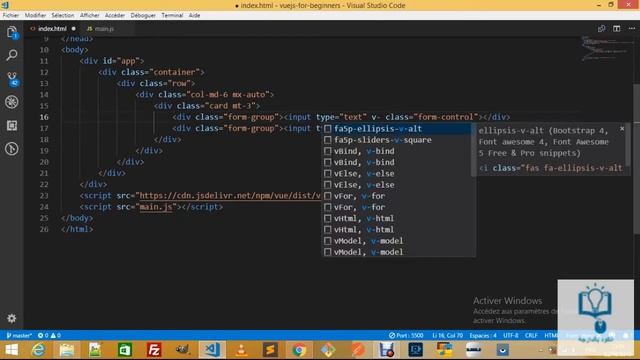640x360 pixels.
Task: Open the Déboguer menu
Action: (143, 15)
